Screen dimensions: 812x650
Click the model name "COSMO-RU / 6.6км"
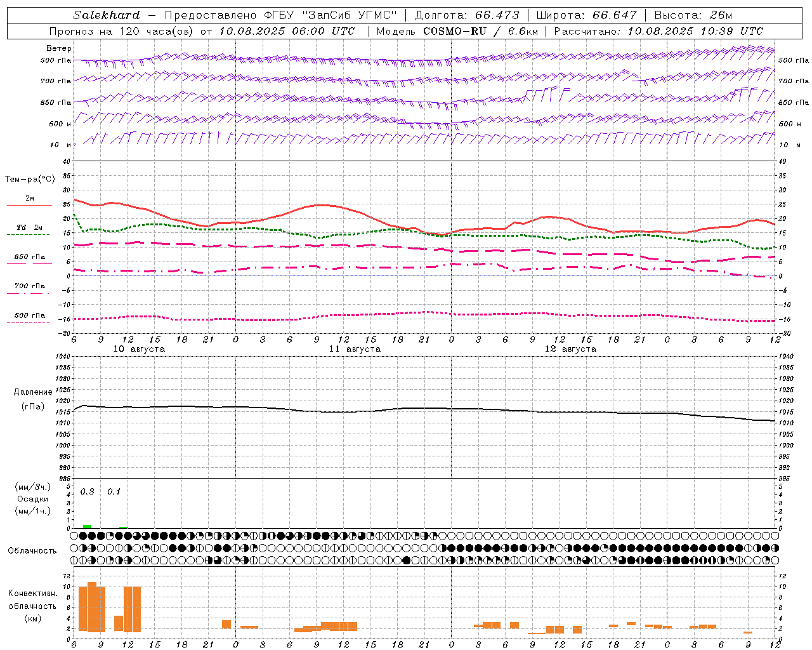480,31
